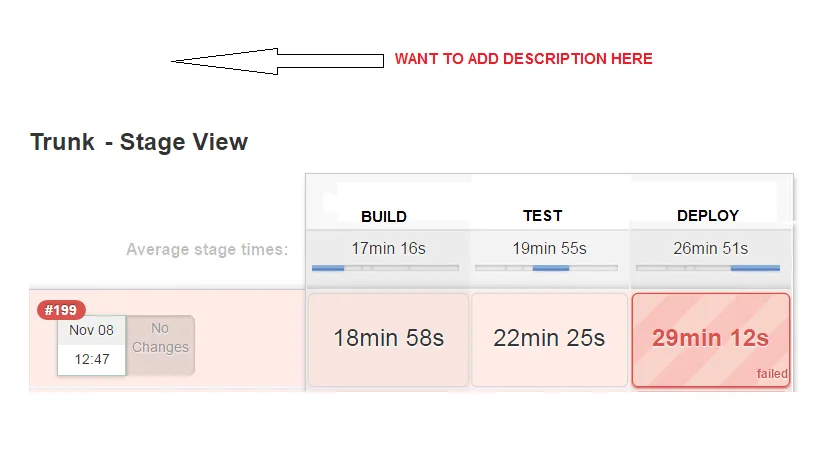Click the TEST average time 19min 55s
The height and width of the screenshot is (470, 835).
point(548,248)
